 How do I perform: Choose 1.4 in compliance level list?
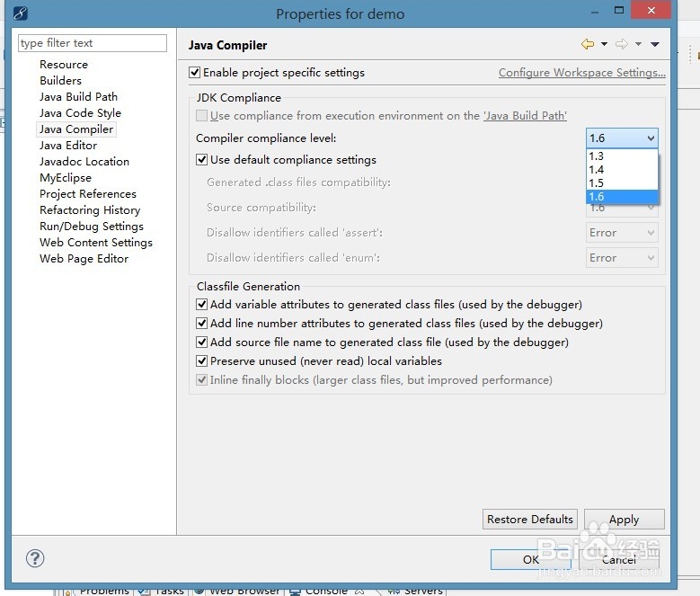622,170
